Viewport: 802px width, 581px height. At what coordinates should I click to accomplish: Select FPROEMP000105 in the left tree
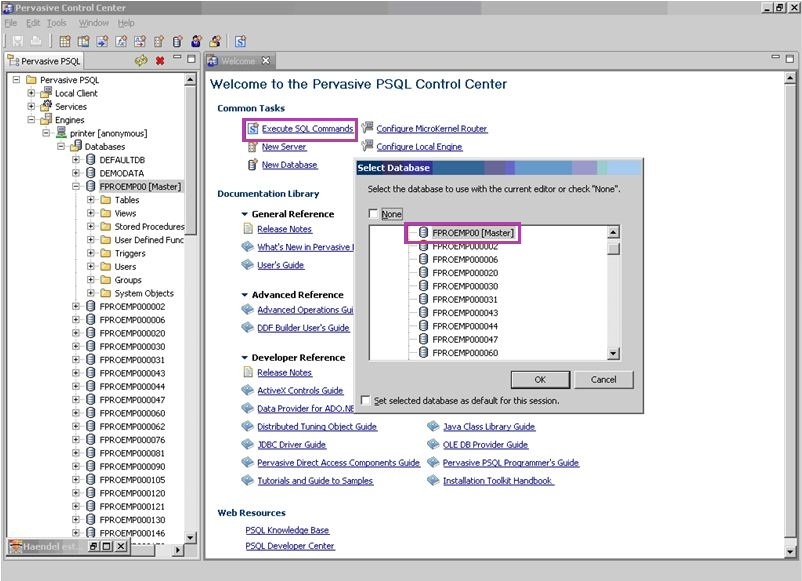coord(132,480)
